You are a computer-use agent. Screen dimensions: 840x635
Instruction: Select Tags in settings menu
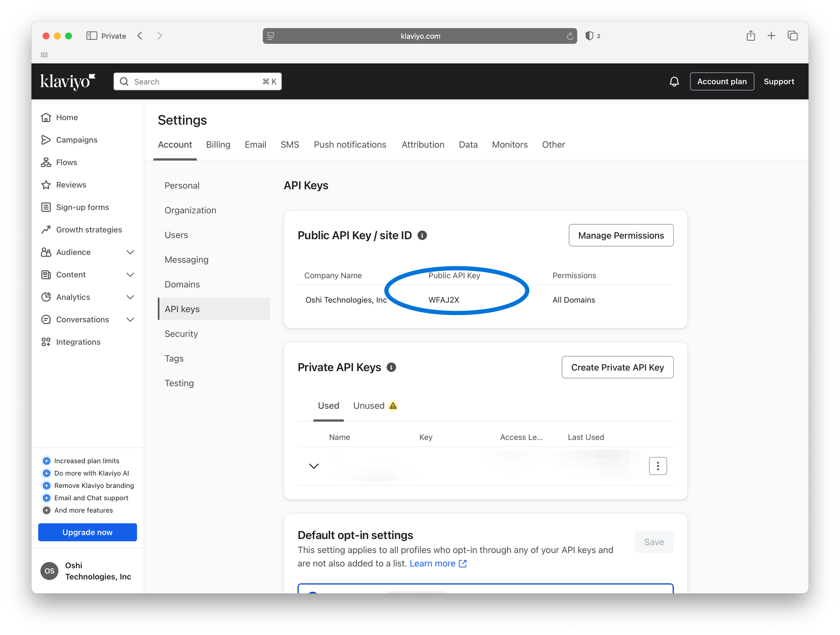(174, 359)
